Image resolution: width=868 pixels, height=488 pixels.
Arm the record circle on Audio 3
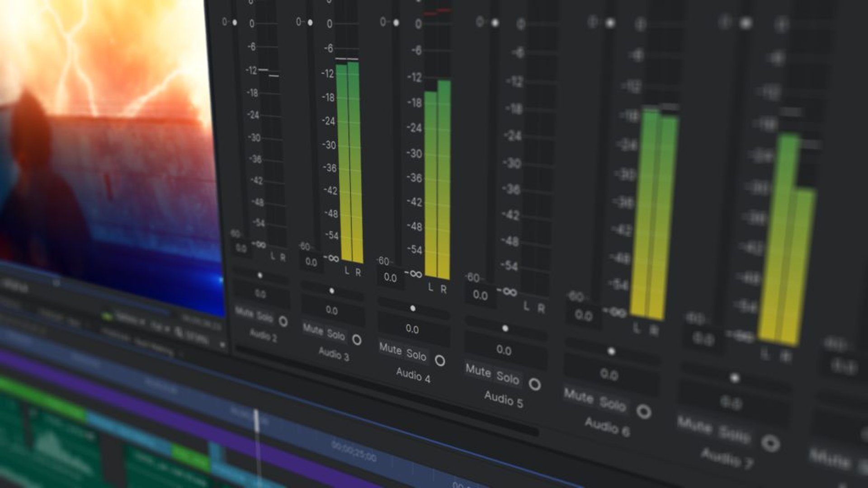[357, 340]
